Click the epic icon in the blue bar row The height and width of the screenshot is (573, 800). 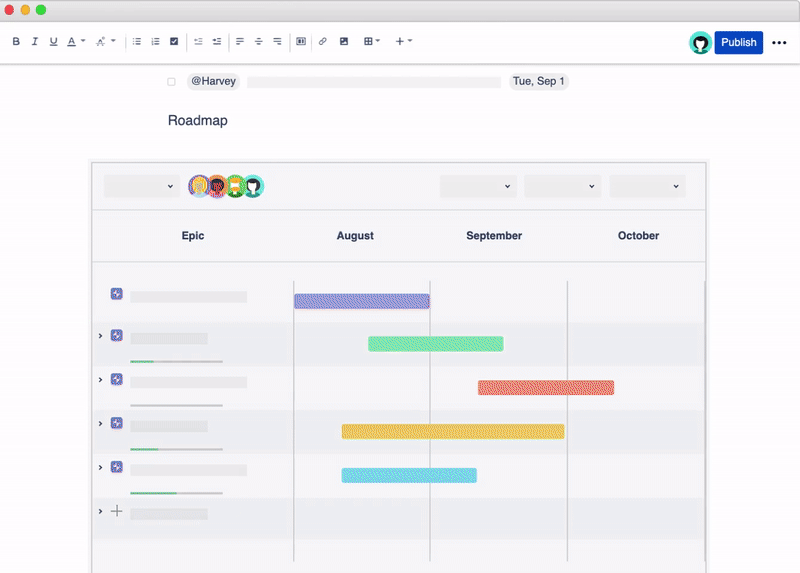(117, 467)
